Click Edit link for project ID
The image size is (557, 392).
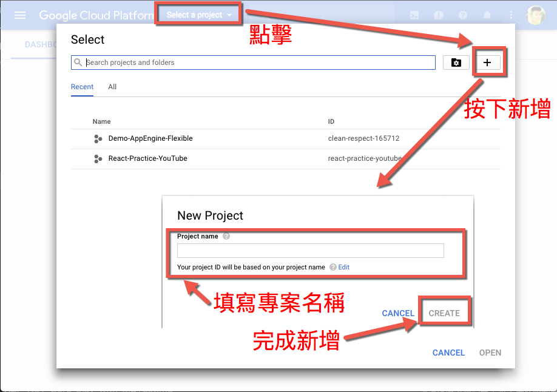tap(344, 267)
